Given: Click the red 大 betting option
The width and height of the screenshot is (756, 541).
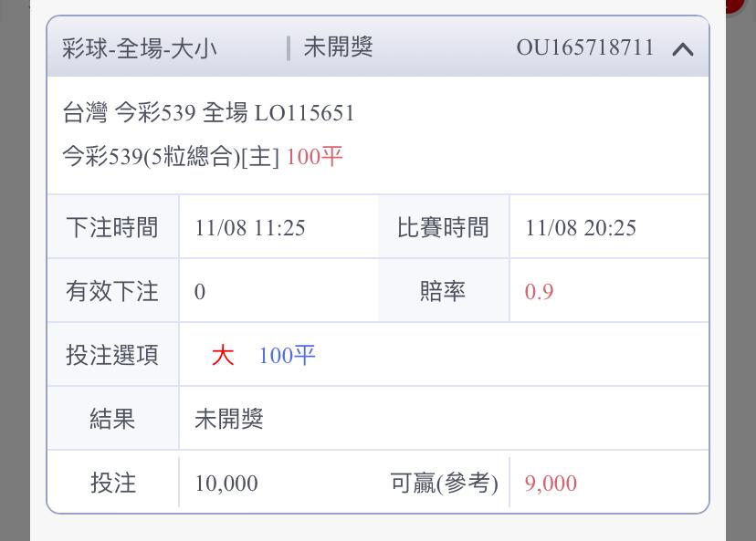Looking at the screenshot, I should 223,355.
